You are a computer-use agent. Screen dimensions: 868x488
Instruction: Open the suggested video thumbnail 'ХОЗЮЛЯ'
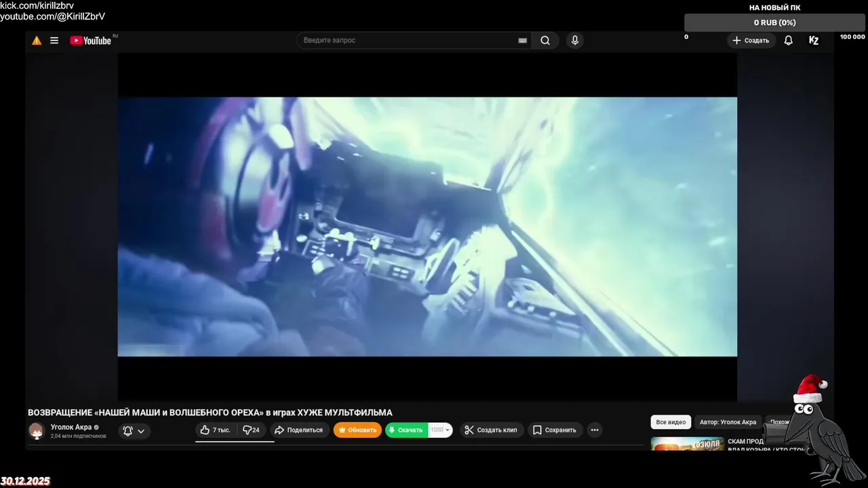coord(687,443)
